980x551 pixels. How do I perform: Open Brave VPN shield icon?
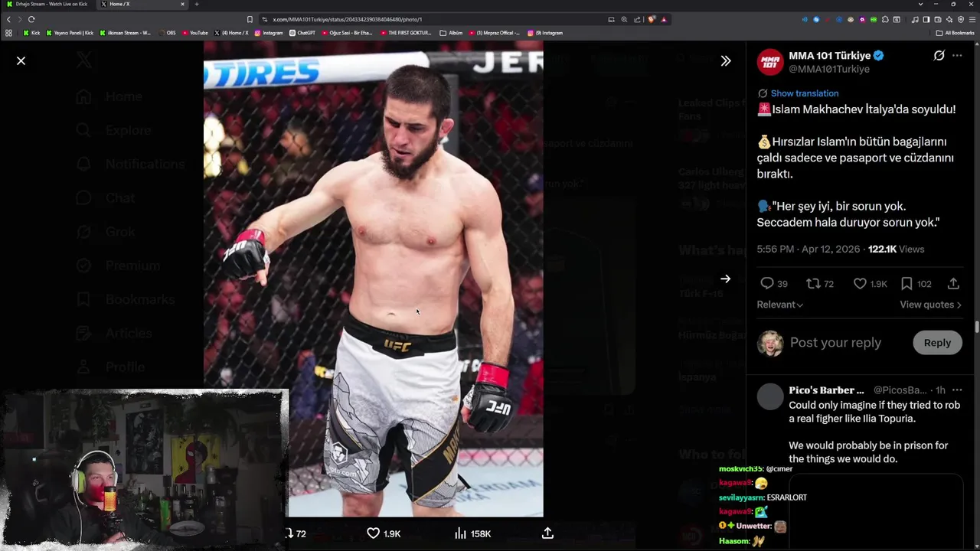point(961,19)
